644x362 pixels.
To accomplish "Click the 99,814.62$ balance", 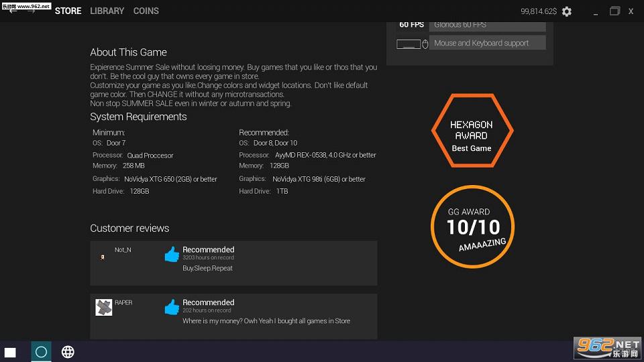I will tap(539, 11).
